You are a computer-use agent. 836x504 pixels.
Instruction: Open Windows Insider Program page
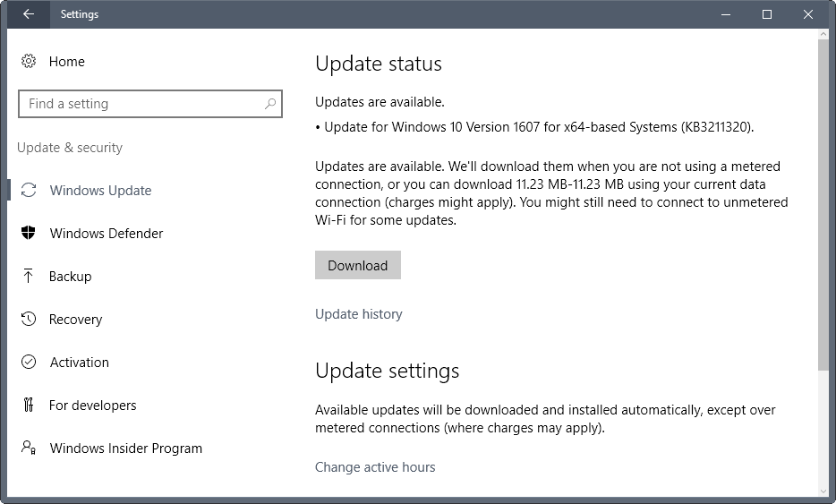[x=126, y=448]
